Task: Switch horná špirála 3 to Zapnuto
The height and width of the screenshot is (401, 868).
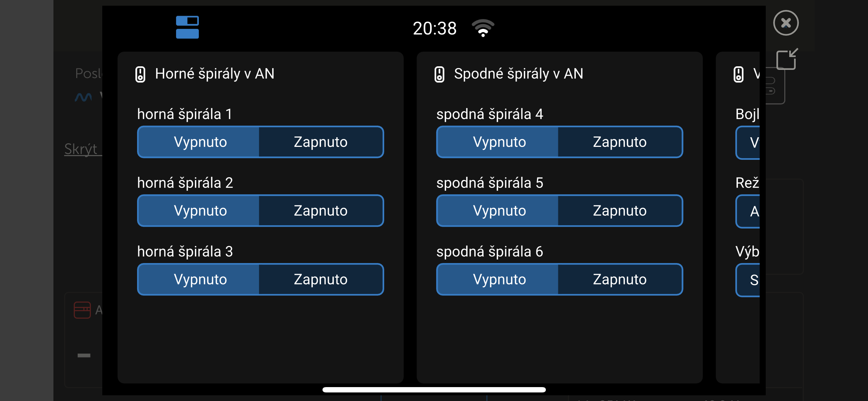Action: pyautogui.click(x=321, y=279)
